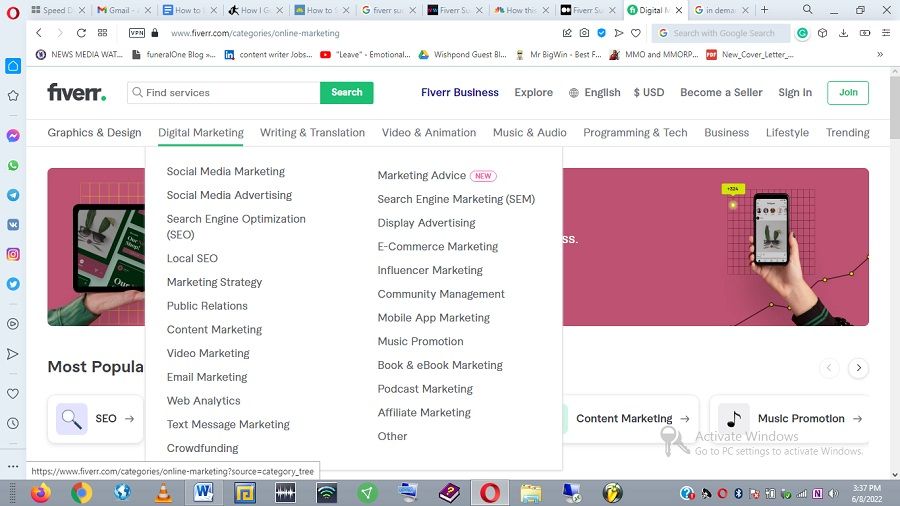Screen dimensions: 900x506
Task: Select Email Marketing in the menu
Action: pos(207,377)
